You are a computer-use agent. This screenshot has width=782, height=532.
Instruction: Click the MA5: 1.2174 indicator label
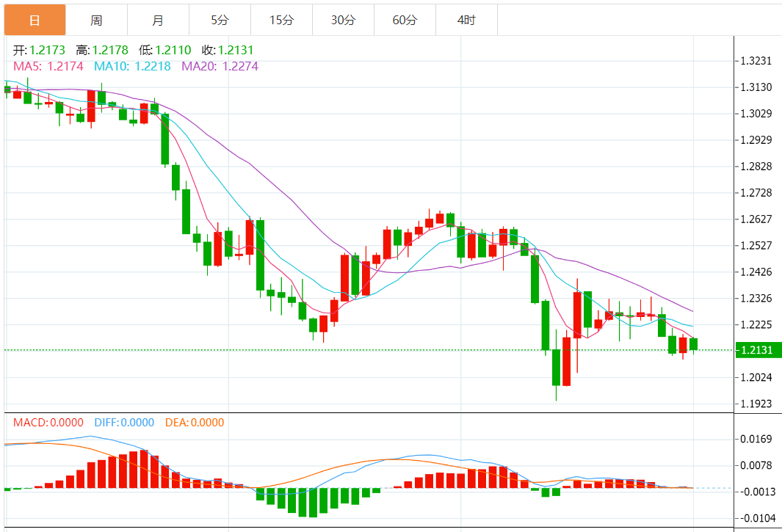(48, 66)
